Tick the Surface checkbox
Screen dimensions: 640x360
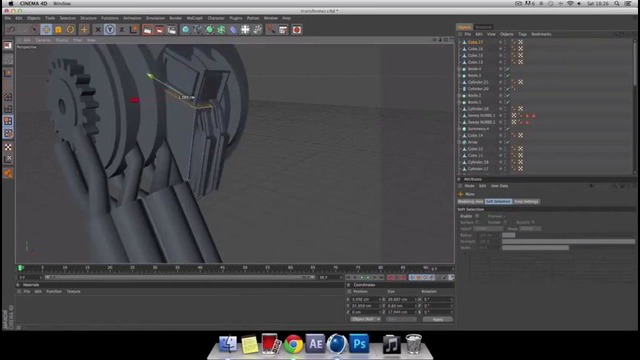click(477, 222)
